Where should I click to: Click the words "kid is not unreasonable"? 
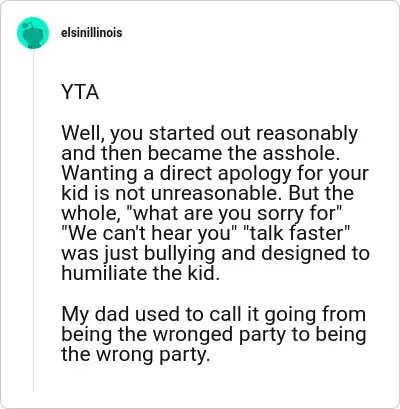tap(169, 193)
